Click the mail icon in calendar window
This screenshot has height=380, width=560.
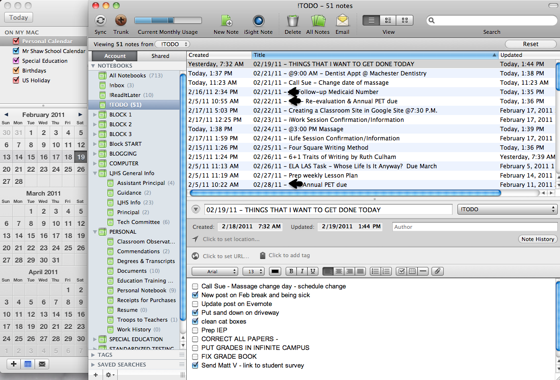[42, 364]
